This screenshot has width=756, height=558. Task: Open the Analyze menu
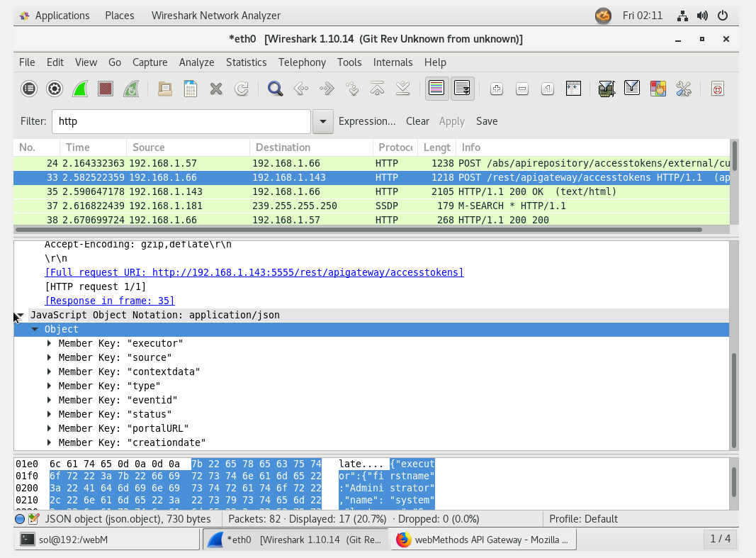(x=196, y=62)
